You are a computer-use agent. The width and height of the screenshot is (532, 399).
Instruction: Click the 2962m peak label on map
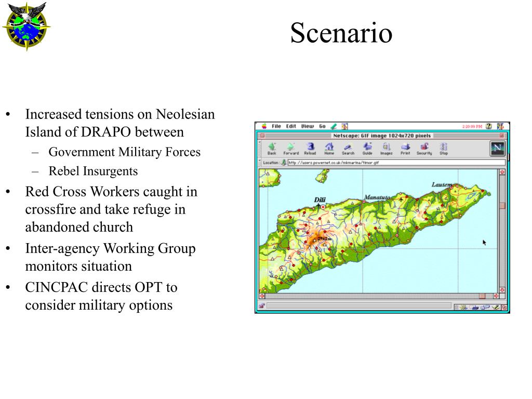tap(324, 238)
